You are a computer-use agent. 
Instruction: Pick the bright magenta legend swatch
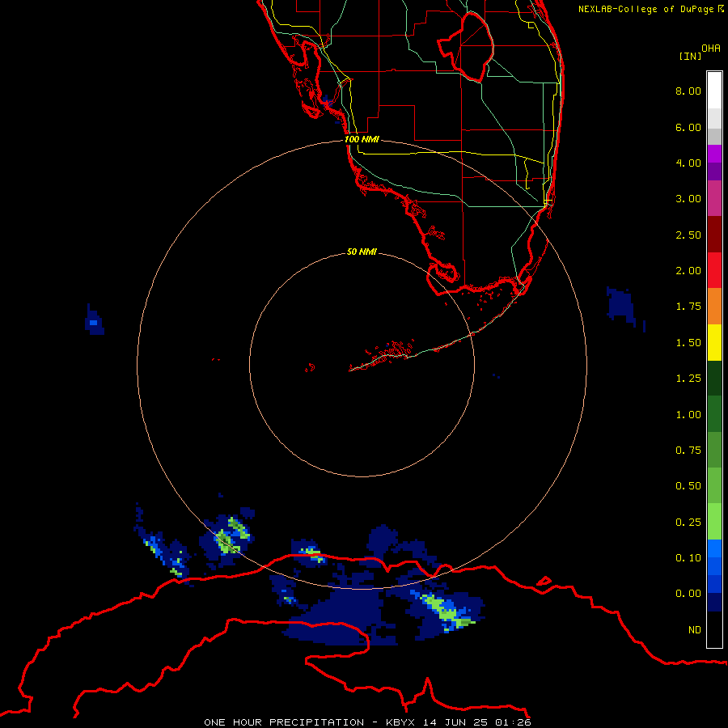click(x=714, y=154)
